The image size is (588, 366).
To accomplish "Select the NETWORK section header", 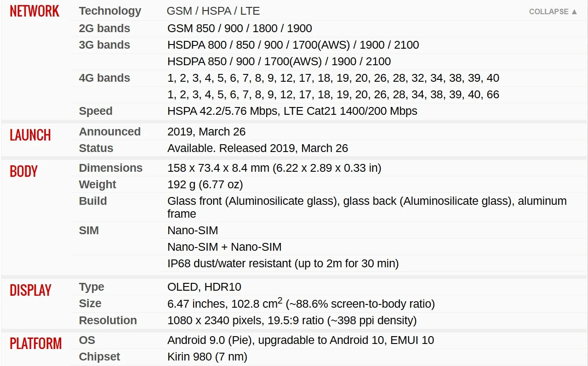I will pos(34,11).
